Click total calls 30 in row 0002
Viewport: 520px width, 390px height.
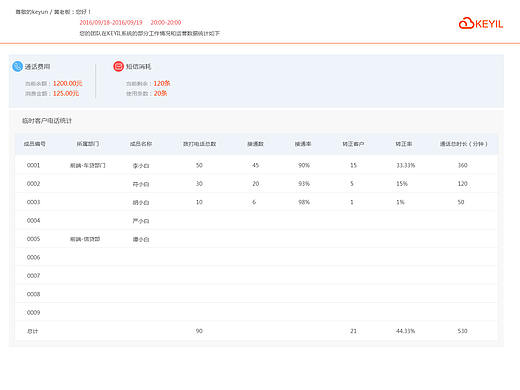[x=199, y=184]
